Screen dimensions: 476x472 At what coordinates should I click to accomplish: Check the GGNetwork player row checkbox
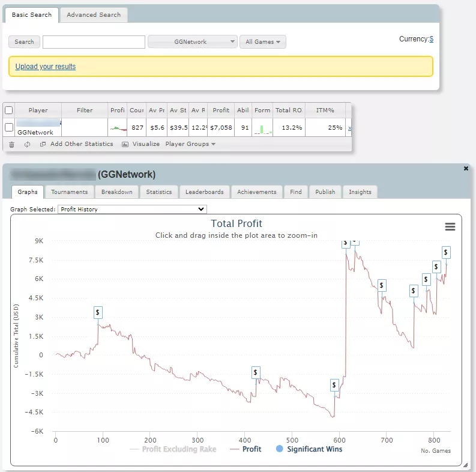click(9, 127)
